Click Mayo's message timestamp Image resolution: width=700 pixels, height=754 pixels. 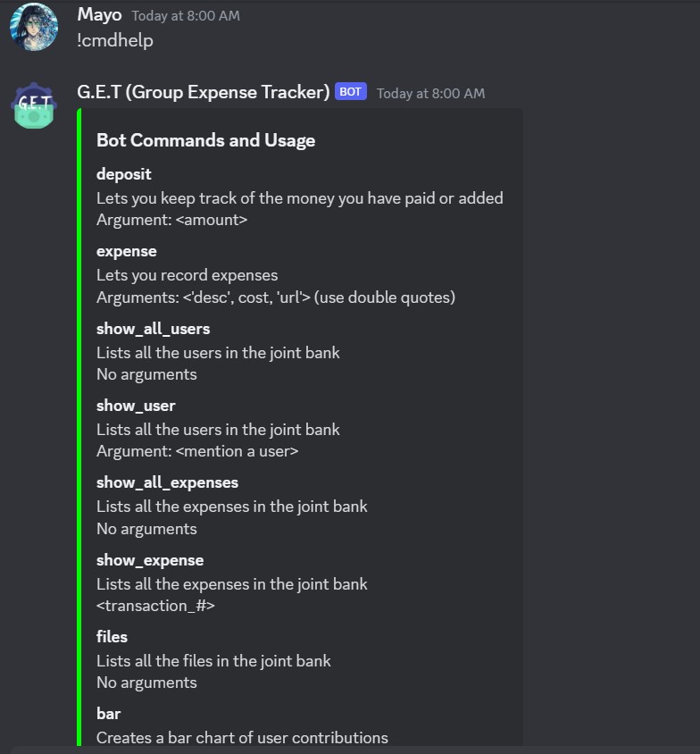pos(186,16)
